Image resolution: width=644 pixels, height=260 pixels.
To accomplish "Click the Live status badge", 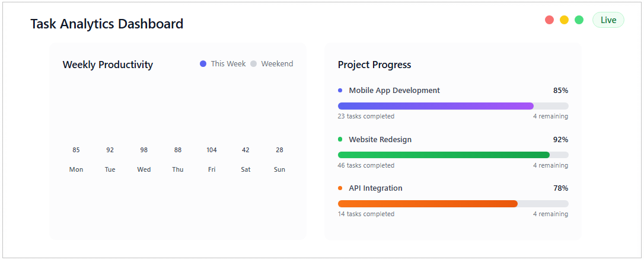I will point(608,20).
